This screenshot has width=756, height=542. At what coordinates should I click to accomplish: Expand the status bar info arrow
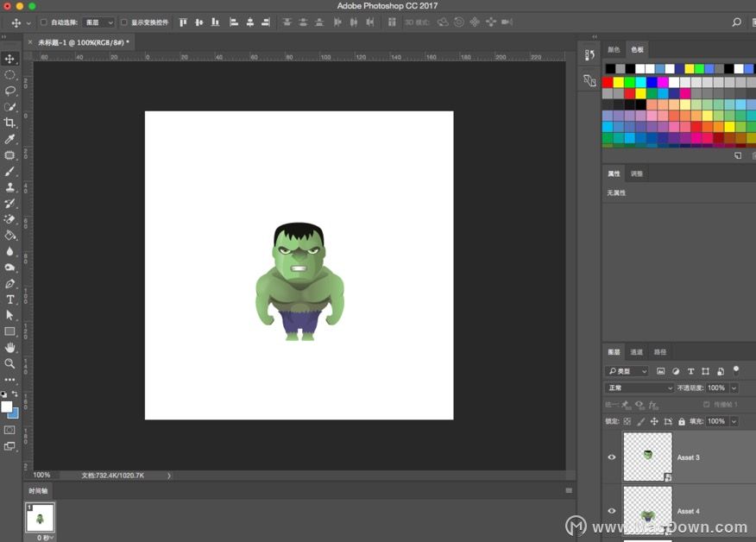(169, 476)
